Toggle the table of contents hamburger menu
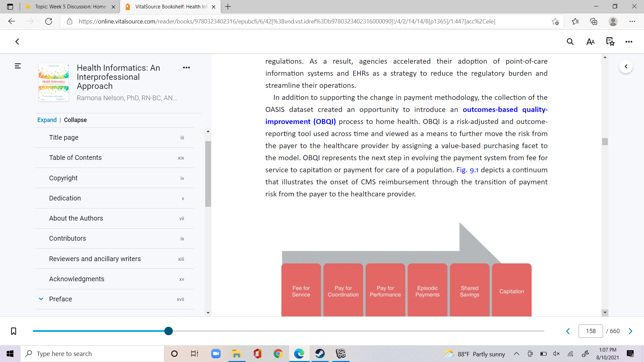 tap(18, 66)
